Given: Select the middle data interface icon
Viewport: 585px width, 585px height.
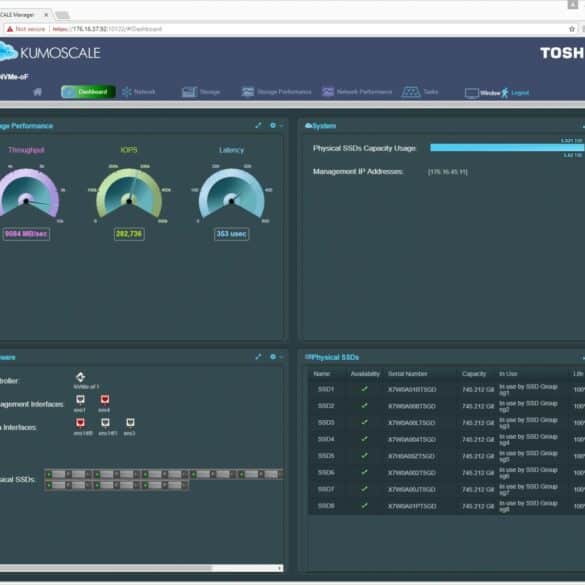Looking at the screenshot, I should pyautogui.click(x=106, y=423).
